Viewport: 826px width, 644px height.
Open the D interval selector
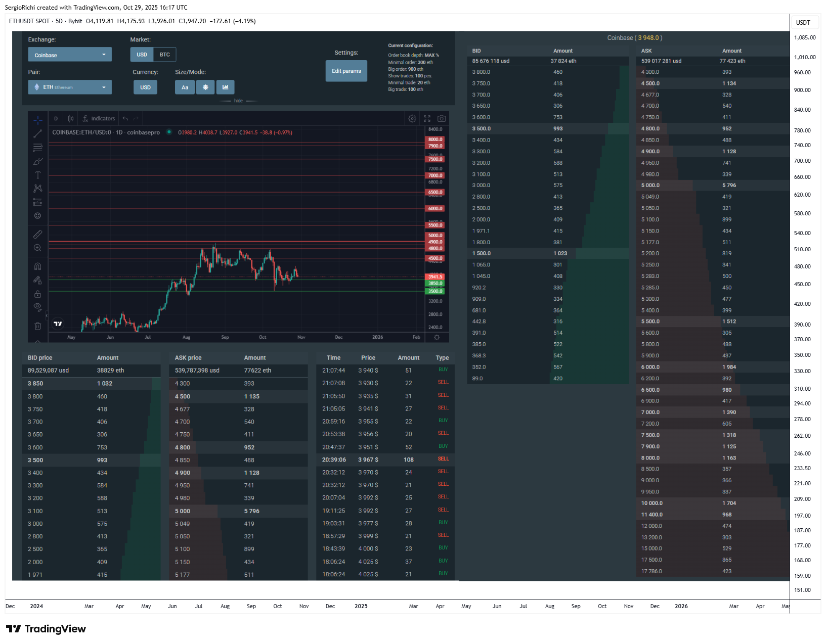click(x=56, y=118)
